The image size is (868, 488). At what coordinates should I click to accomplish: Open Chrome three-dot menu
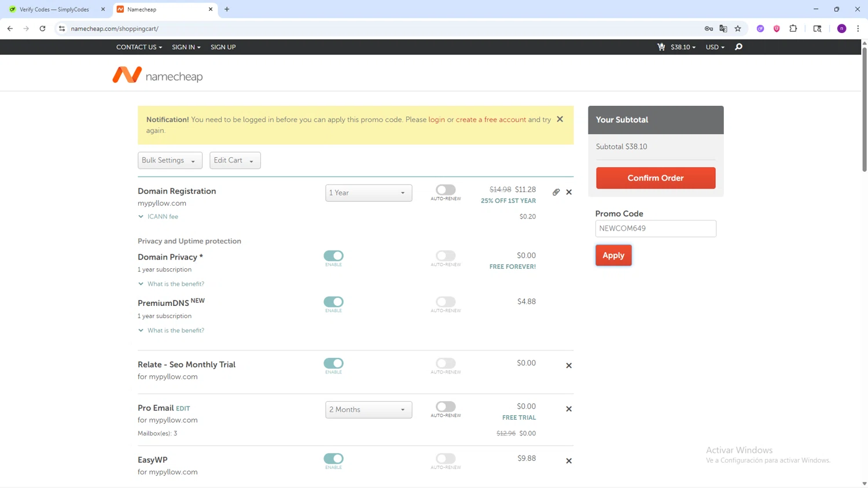pyautogui.click(x=858, y=28)
